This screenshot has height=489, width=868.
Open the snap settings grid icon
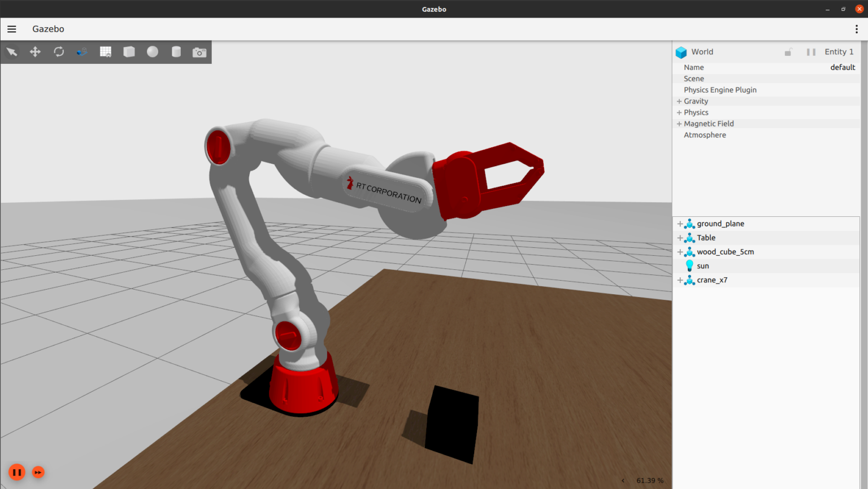coord(106,52)
